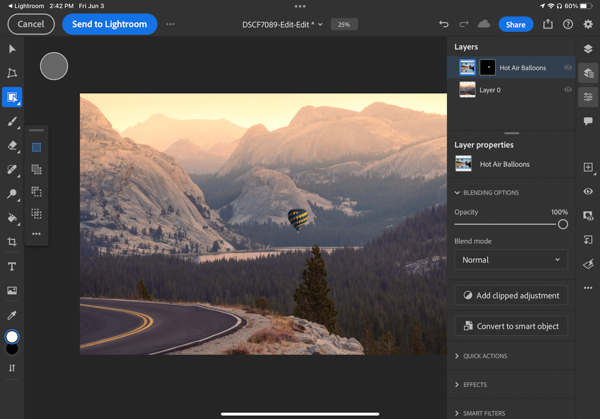Select the Crop tool
This screenshot has width=600, height=419.
point(12,242)
